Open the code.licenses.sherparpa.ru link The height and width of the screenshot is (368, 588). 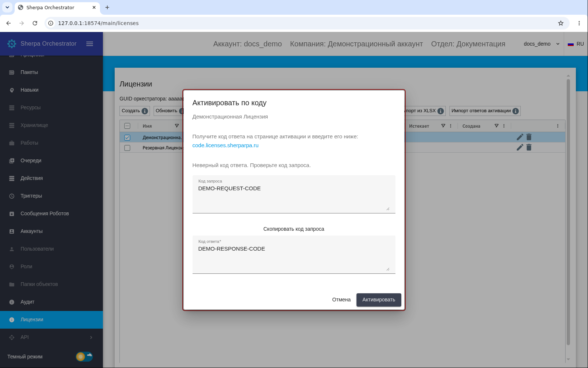pos(225,145)
